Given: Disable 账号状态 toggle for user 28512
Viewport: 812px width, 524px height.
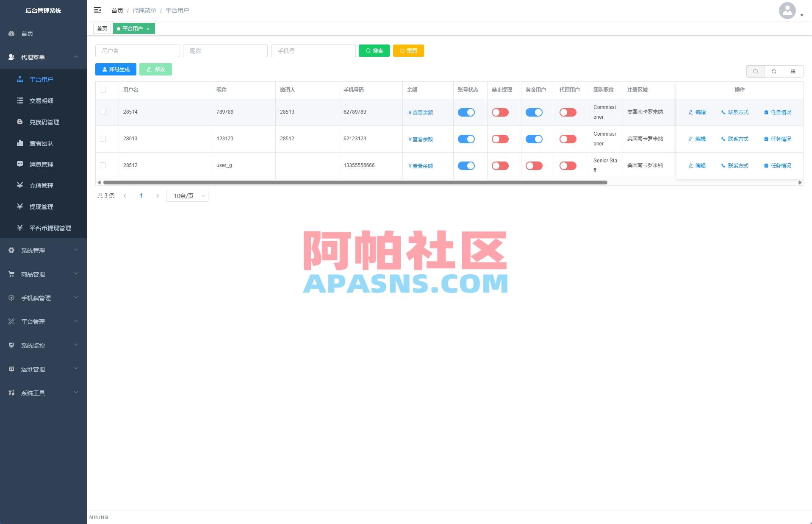Looking at the screenshot, I should [466, 166].
